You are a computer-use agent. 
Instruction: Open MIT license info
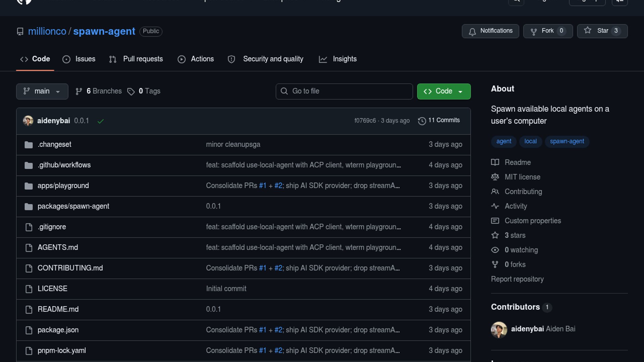pos(522,177)
